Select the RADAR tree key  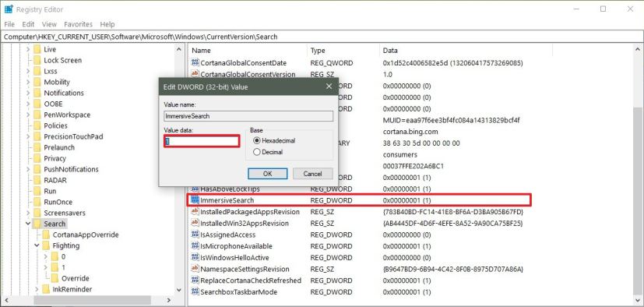pos(55,180)
